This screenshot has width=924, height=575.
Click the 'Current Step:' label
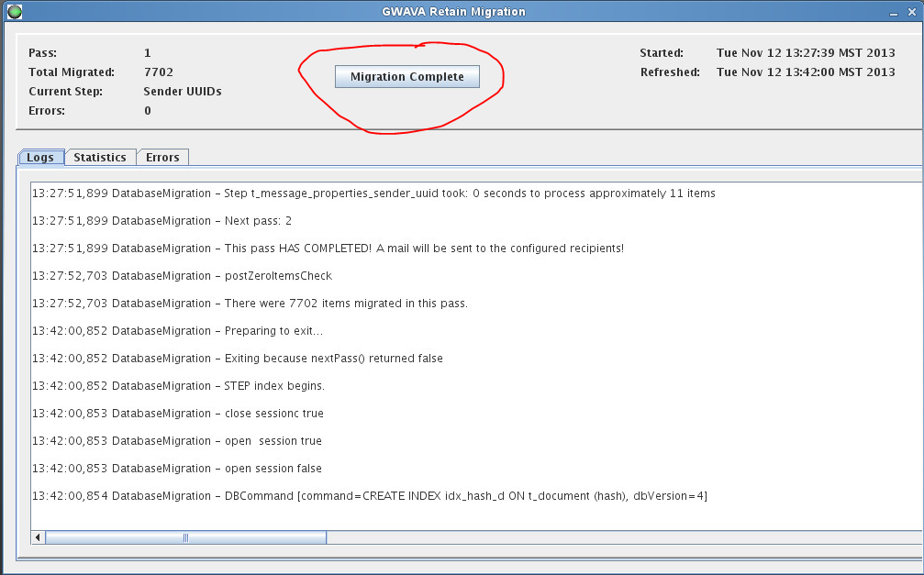65,92
